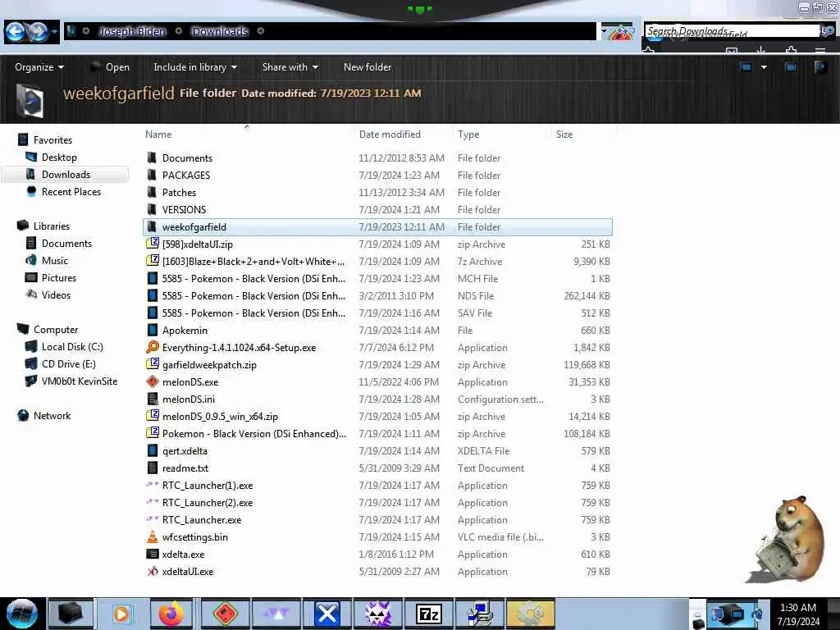The width and height of the screenshot is (840, 630).
Task: Select garfieldweekpatch.zip icon
Action: coord(153,364)
